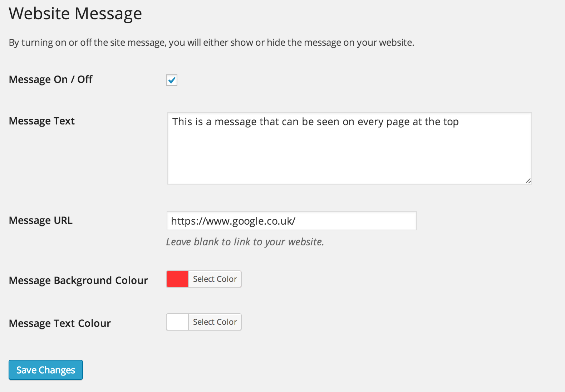Click the Message On / Off label

50,79
